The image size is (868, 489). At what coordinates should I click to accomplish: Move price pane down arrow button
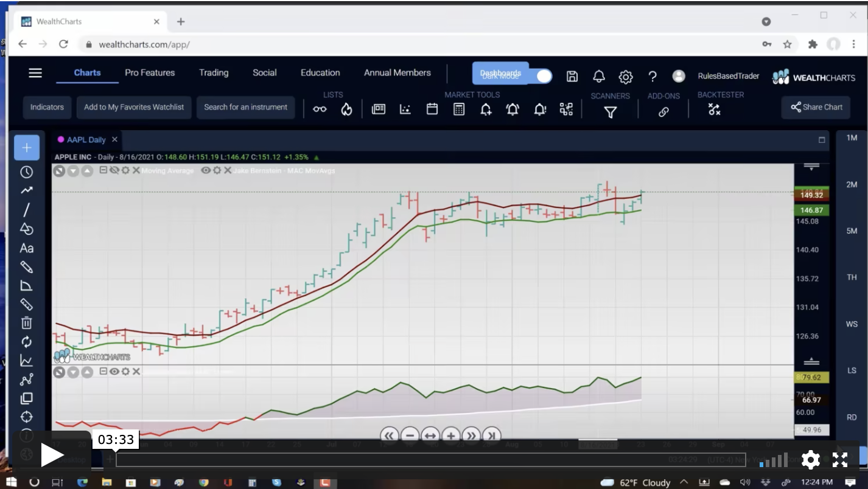(x=73, y=171)
